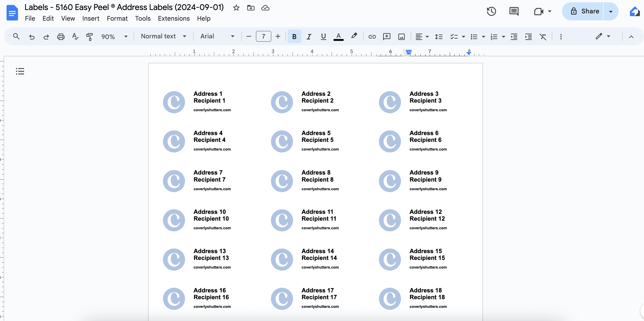Open the comments panel icon
The width and height of the screenshot is (644, 321).
point(514,11)
